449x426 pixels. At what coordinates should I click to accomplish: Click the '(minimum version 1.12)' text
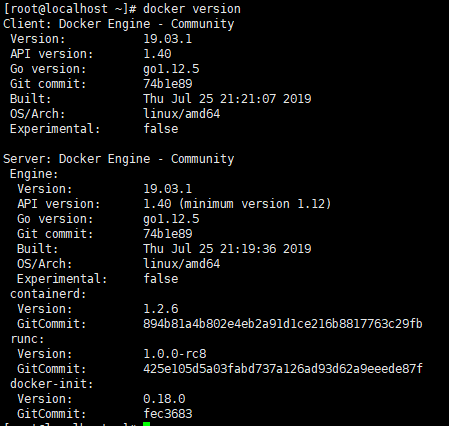[x=255, y=204]
